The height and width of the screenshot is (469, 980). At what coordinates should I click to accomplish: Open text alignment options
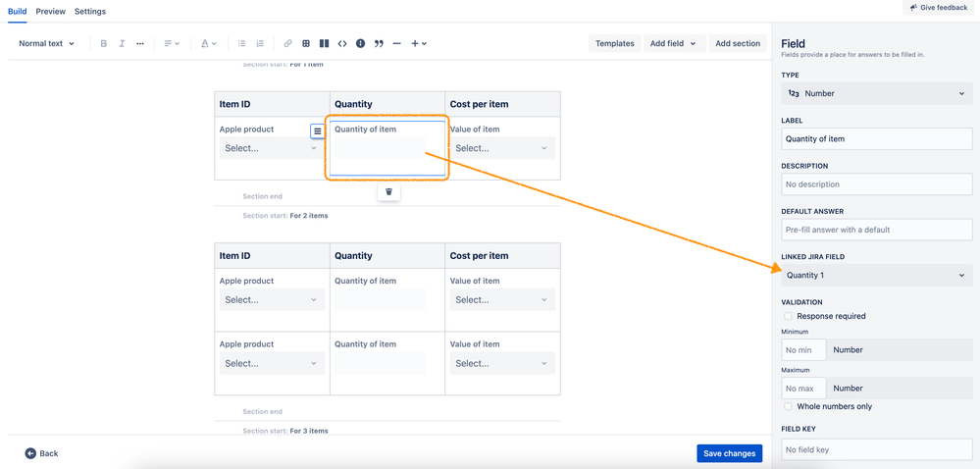point(172,44)
